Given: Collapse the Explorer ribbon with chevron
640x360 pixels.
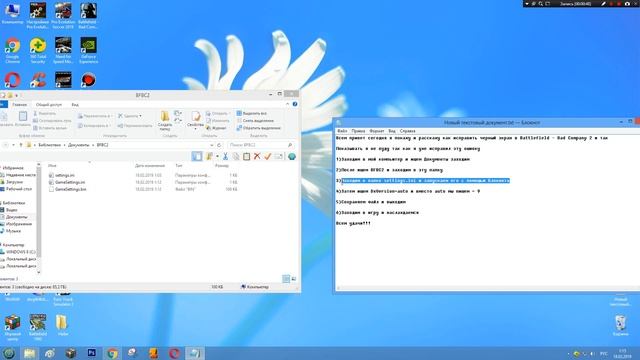Looking at the screenshot, I should [x=287, y=104].
